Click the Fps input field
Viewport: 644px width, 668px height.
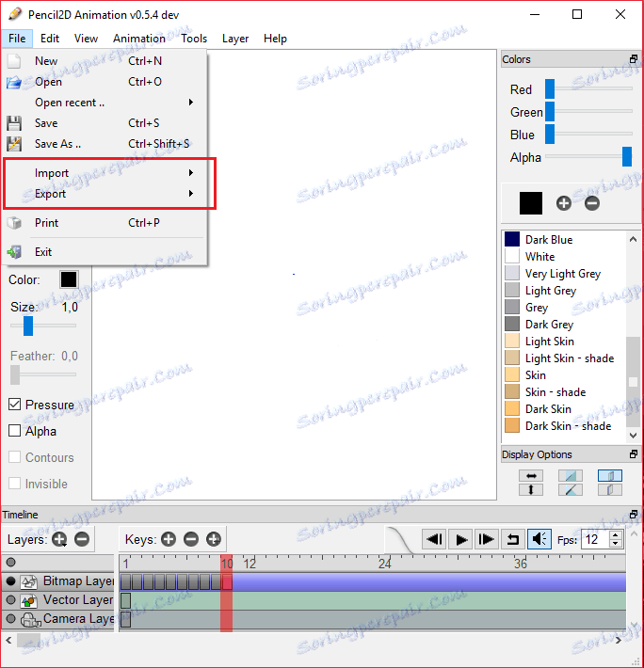coord(595,539)
